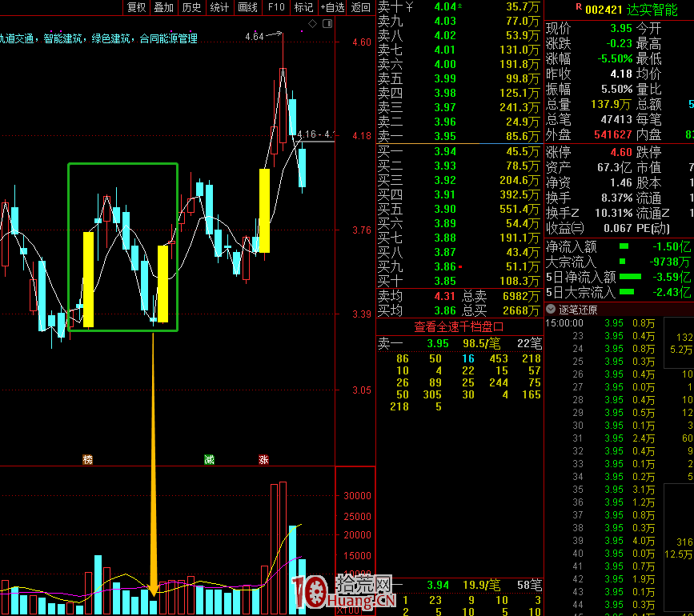Click the 收益(三) value 0.067
The width and height of the screenshot is (694, 616).
coord(618,228)
